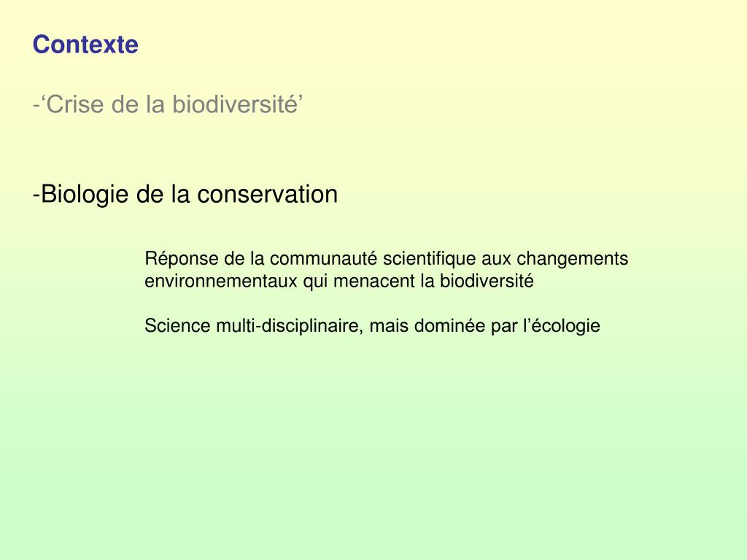Select the grey 'Crise de la biodiversité' line
The width and height of the screenshot is (747, 560).
coord(168,104)
